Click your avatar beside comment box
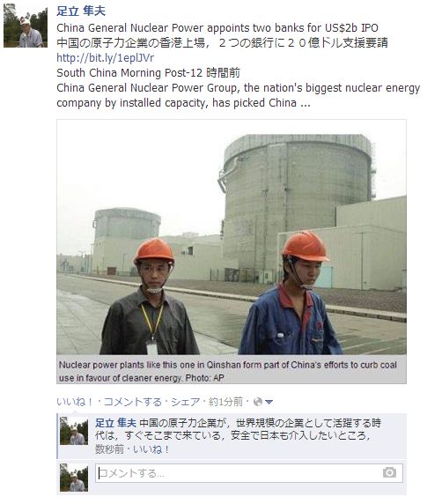The image size is (427, 504). tap(74, 478)
